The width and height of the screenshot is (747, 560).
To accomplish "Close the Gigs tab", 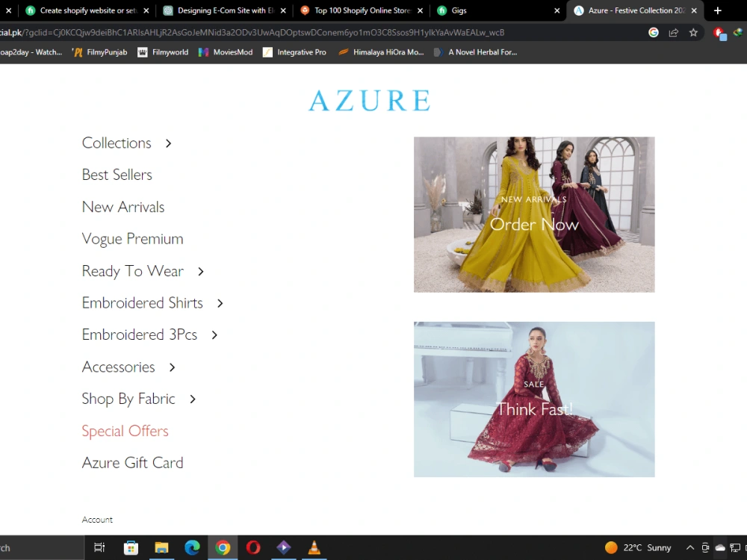I will coord(557,10).
